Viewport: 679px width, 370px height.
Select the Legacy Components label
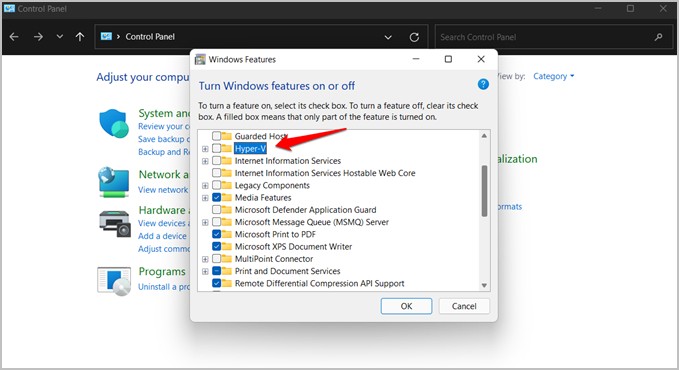(272, 185)
